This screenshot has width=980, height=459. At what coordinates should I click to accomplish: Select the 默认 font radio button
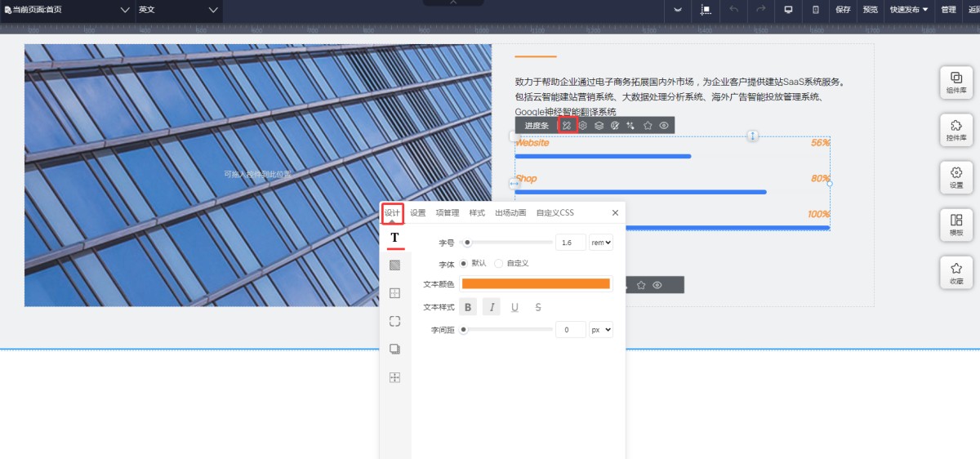(x=464, y=263)
